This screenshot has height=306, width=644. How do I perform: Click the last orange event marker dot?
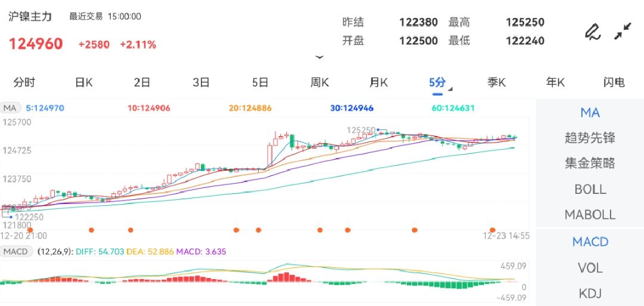point(493,230)
